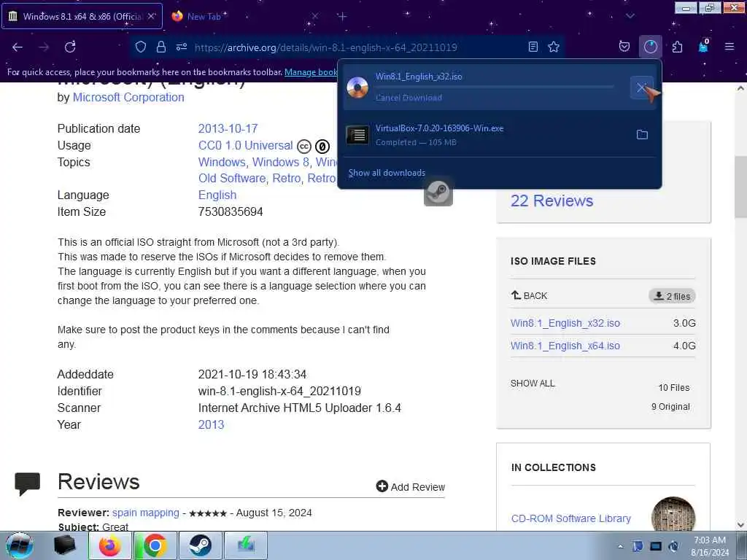The image size is (747, 560).
Task: Collapse ISO image files with BACK
Action: coord(530,295)
